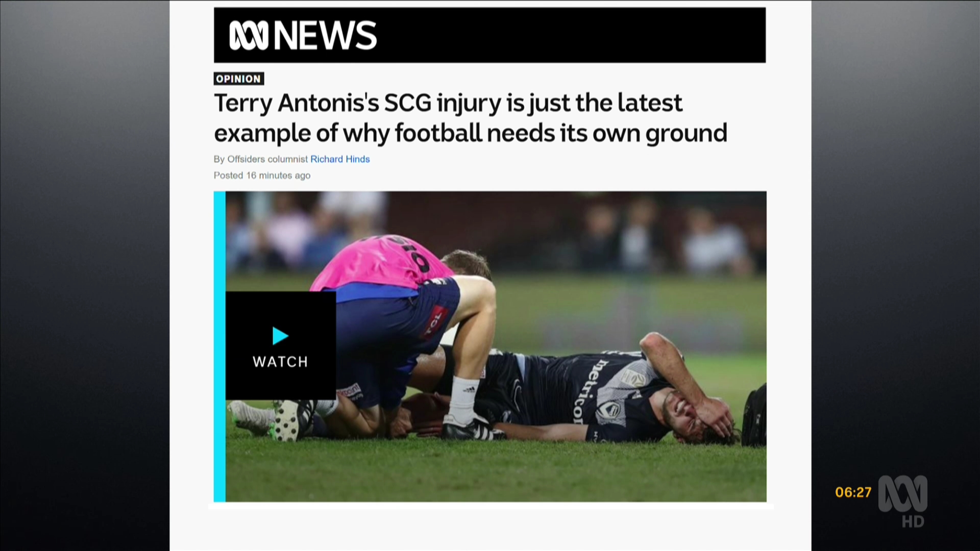Screen dimensions: 980x551
Task: Click the blurred crowd in photo background
Action: (496, 232)
